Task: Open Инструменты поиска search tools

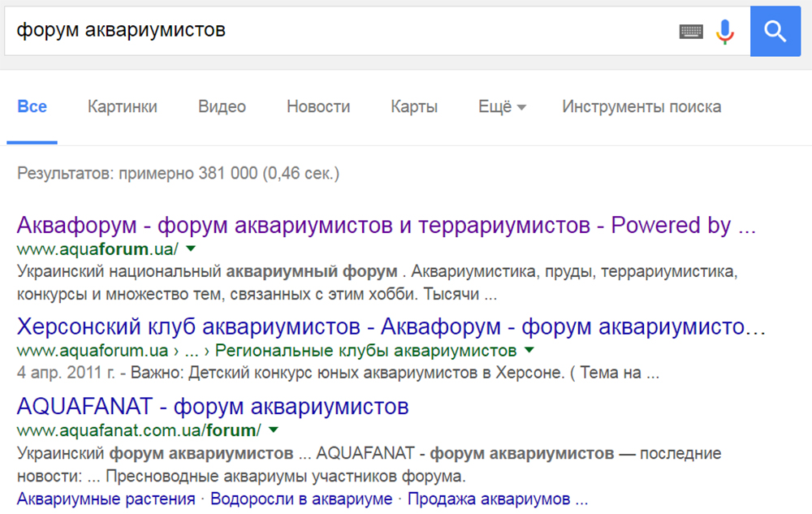Action: pos(641,107)
